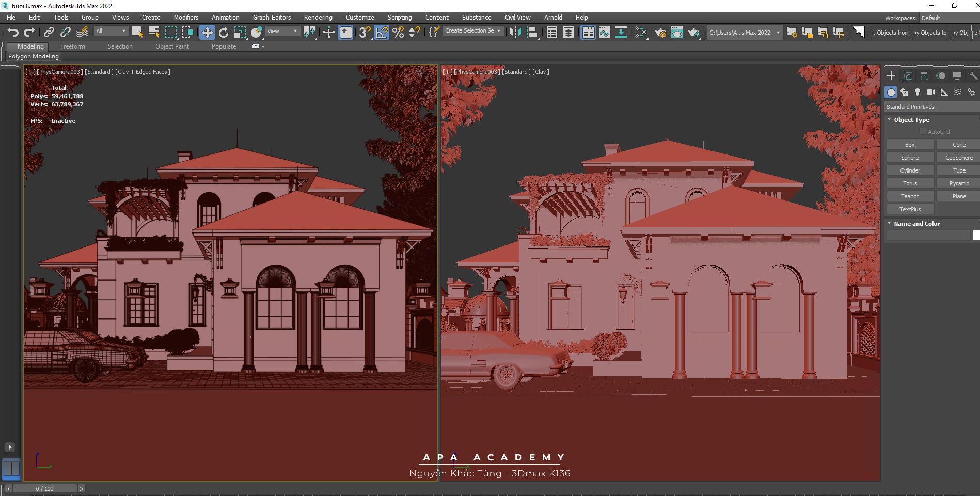Viewport: 980px width, 496px height.
Task: Click the white object color swatch
Action: 976,235
